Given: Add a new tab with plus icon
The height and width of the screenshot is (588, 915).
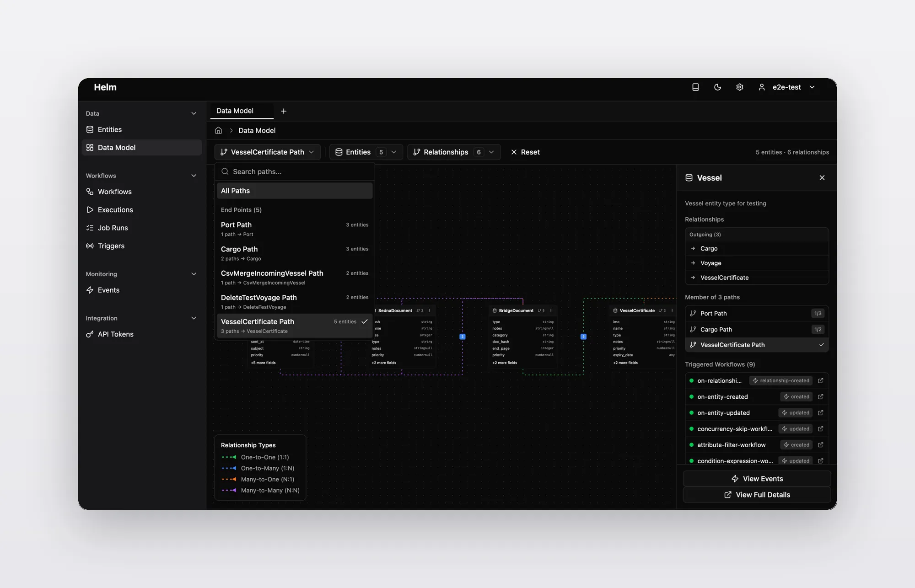Looking at the screenshot, I should pos(284,111).
